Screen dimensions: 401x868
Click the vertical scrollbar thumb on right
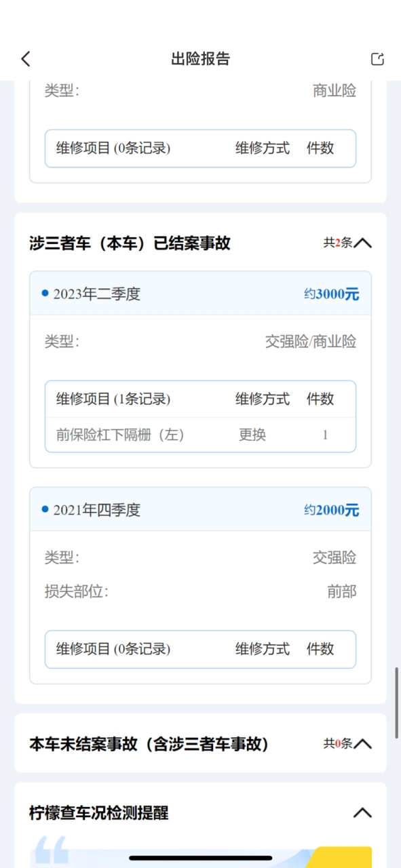397,703
